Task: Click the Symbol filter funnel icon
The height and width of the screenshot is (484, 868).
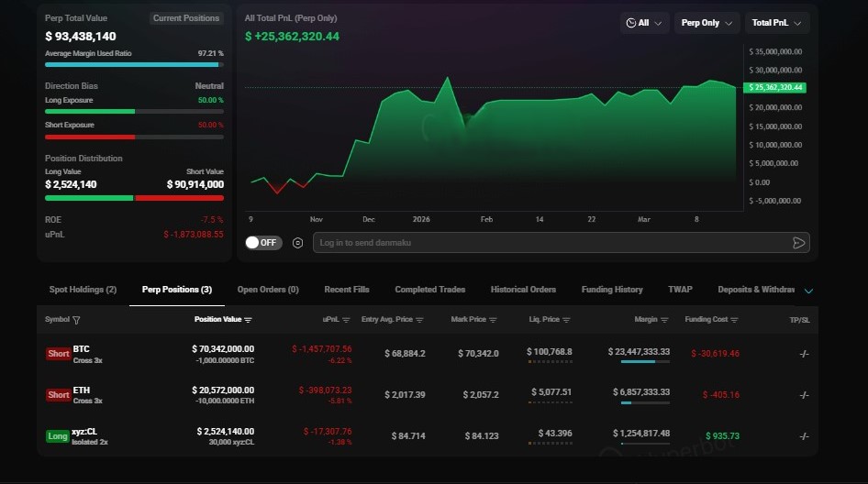Action: pyautogui.click(x=76, y=320)
